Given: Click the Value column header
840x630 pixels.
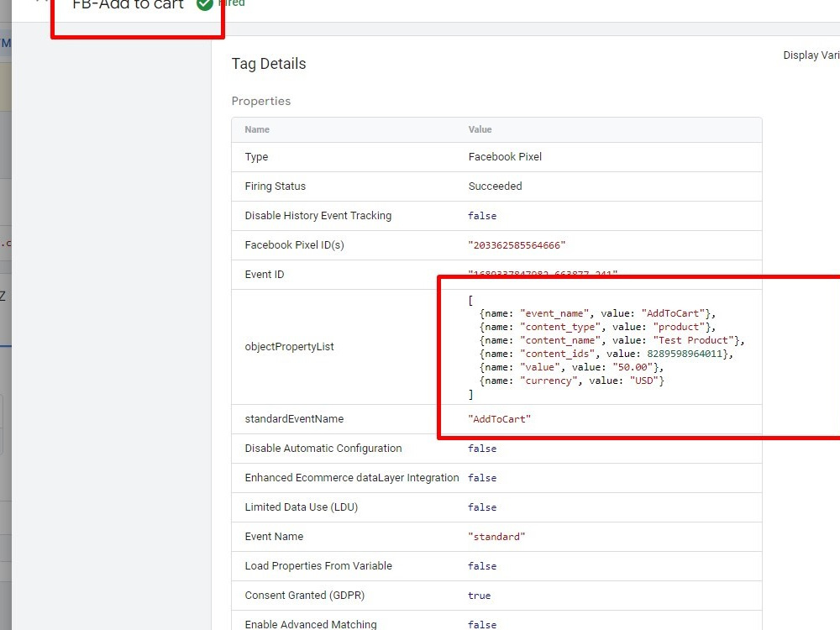Looking at the screenshot, I should [480, 129].
